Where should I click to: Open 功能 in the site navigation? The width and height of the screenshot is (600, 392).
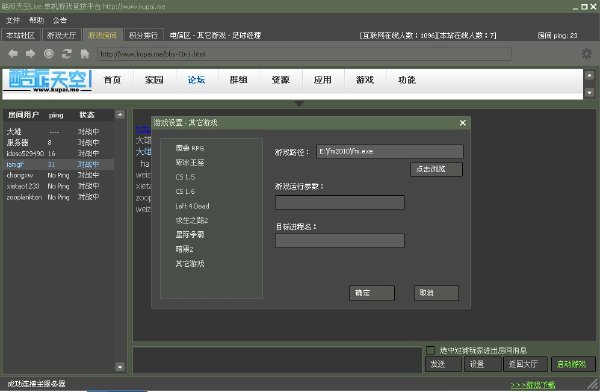coord(407,80)
